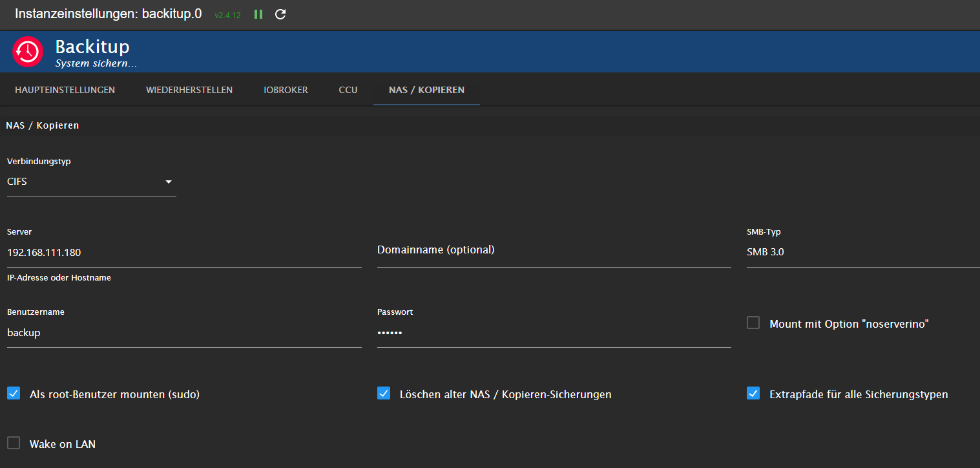
Task: Pause the backitup.0 instance
Action: 258,14
